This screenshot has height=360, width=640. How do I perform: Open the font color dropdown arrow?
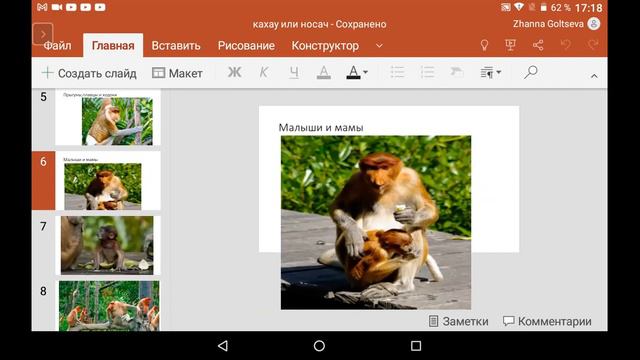(x=365, y=73)
